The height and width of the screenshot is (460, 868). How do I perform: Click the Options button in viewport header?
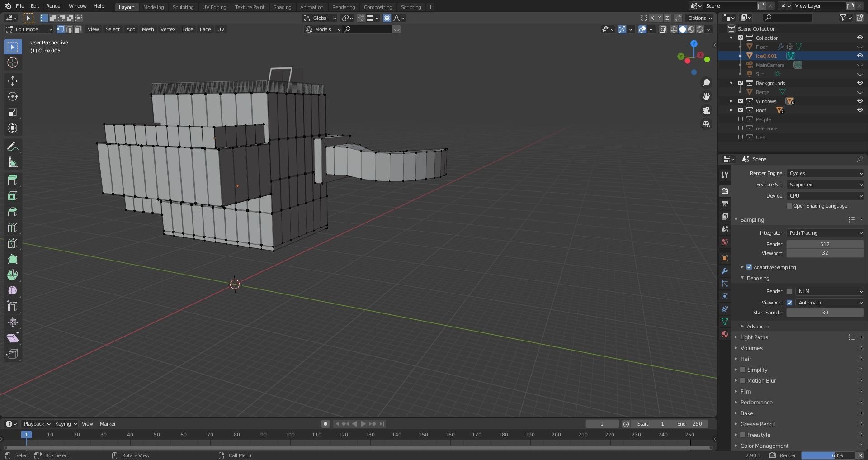pos(699,18)
